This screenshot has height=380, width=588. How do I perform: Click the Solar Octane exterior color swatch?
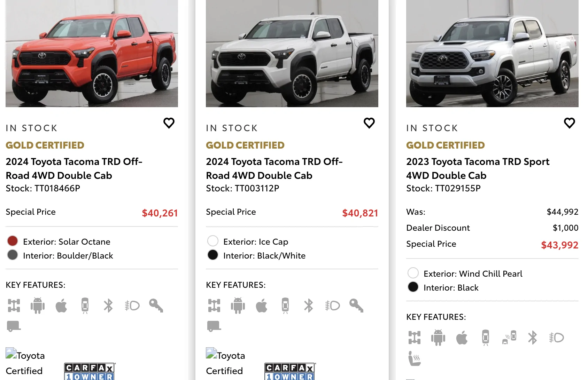(x=12, y=241)
